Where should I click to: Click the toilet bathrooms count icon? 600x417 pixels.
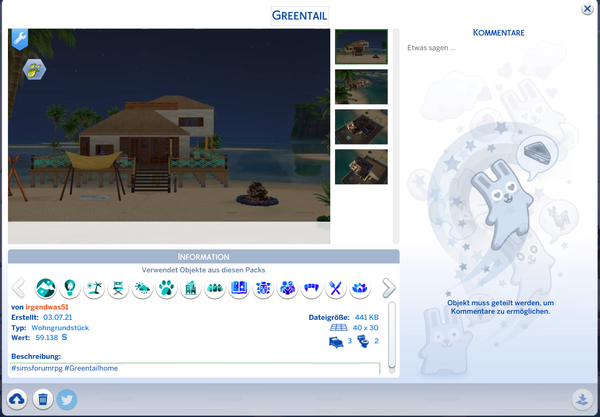(363, 341)
